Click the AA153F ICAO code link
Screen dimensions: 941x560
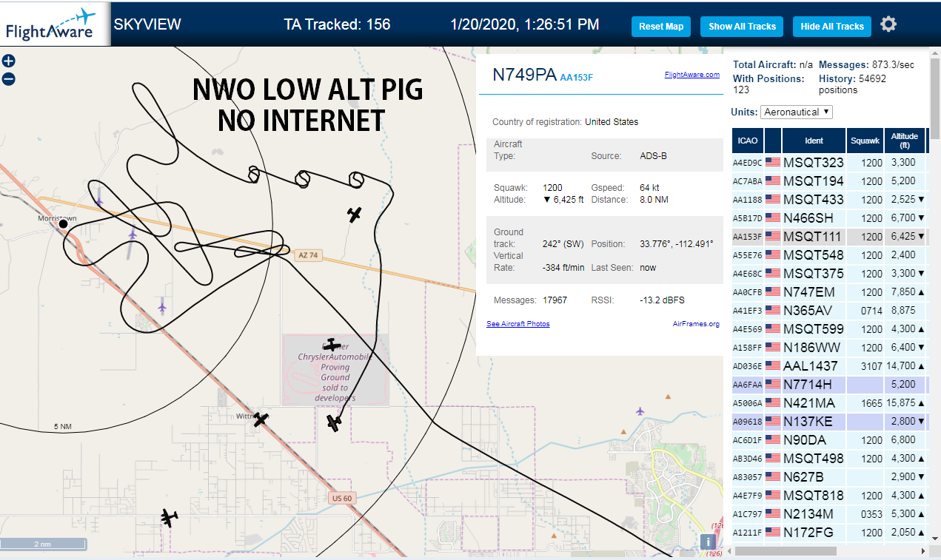pos(576,77)
